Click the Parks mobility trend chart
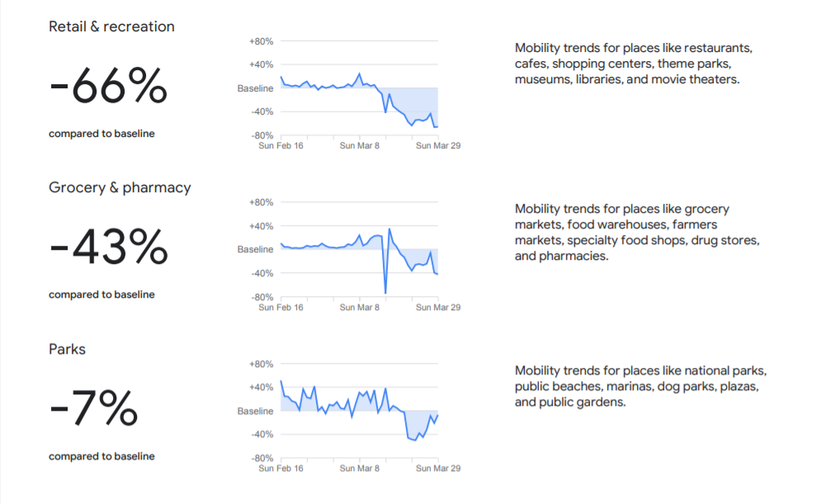This screenshot has height=504, width=816. (359, 412)
